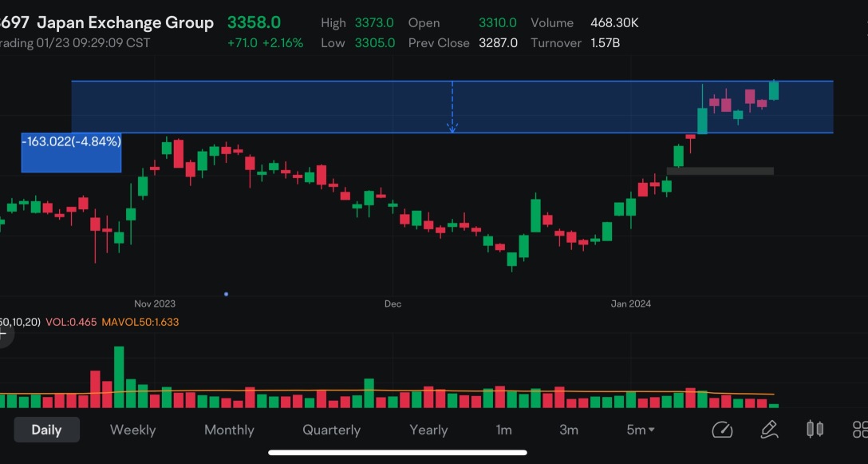The height and width of the screenshot is (464, 868).
Task: Click the High value 3373.0
Action: [374, 22]
